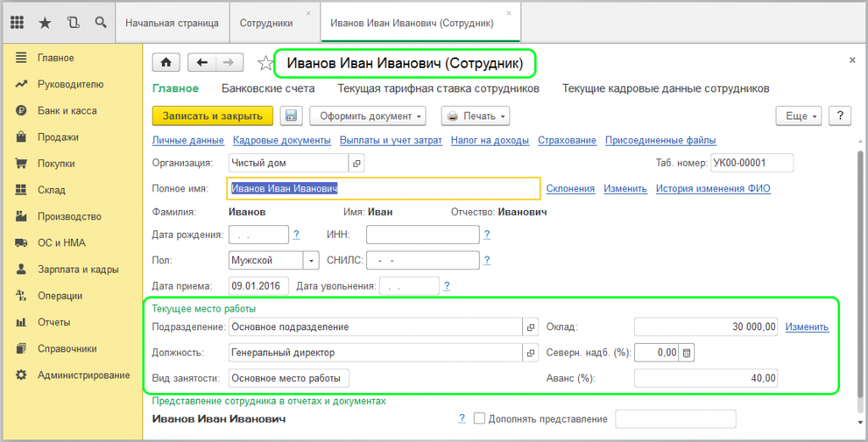The image size is (868, 442).
Task: Open the Оформить документ dropdown
Action: [x=368, y=116]
